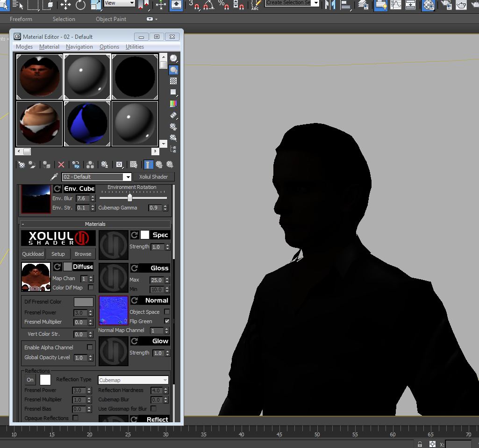Screen dimensions: 479x448
Task: Click the white Reflections color swatch
Action: pyautogui.click(x=45, y=380)
